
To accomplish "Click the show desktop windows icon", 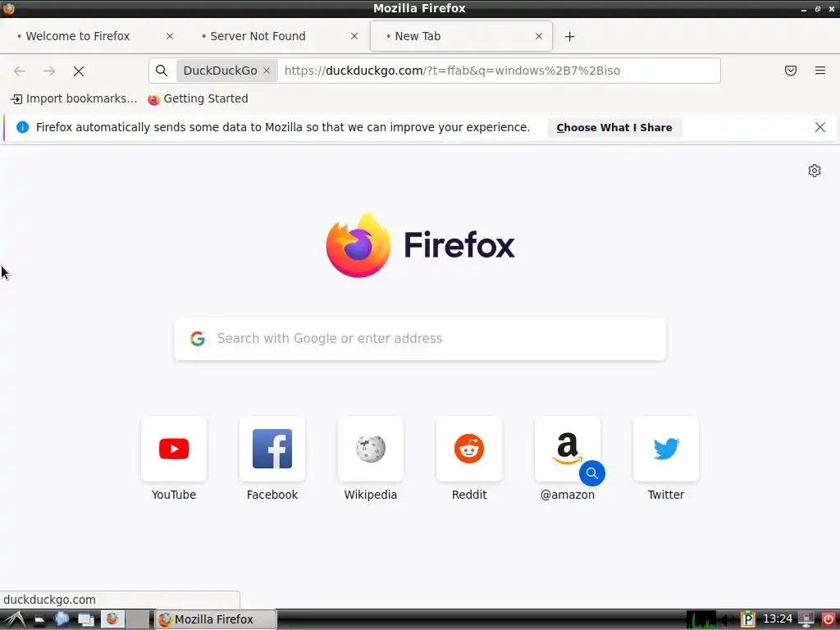I will click(85, 619).
